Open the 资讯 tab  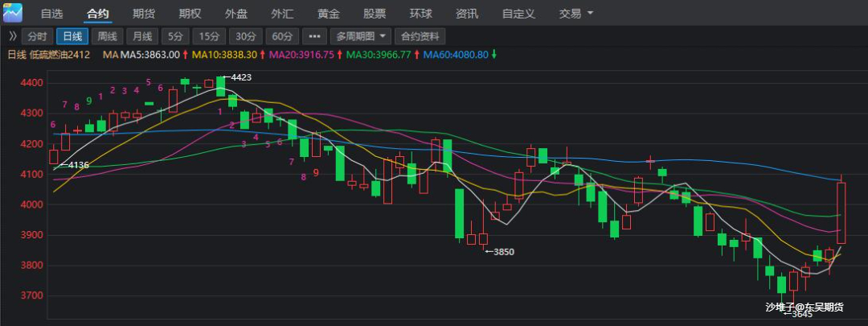tap(467, 14)
